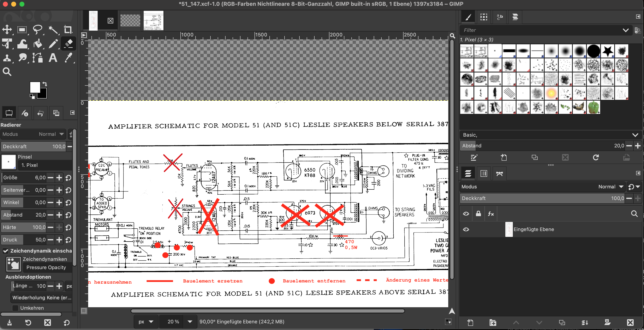644x330 pixels.
Task: Delete tool preset button
Action: click(48, 323)
